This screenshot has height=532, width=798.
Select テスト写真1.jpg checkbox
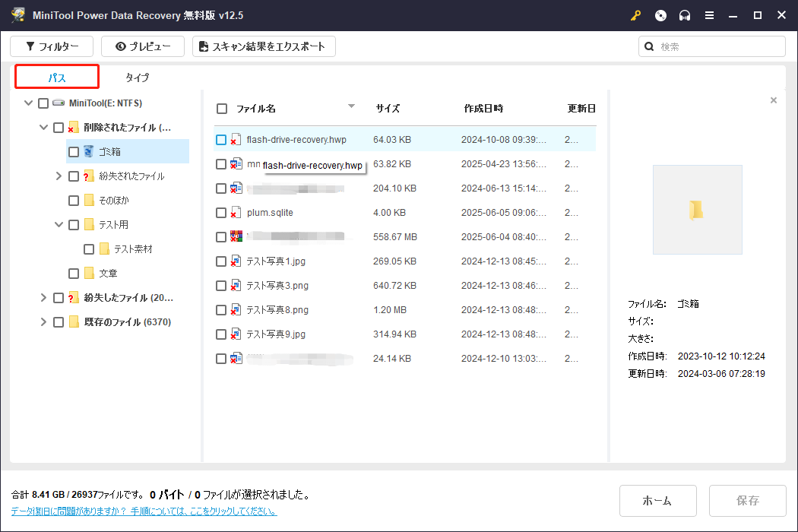pyautogui.click(x=221, y=261)
